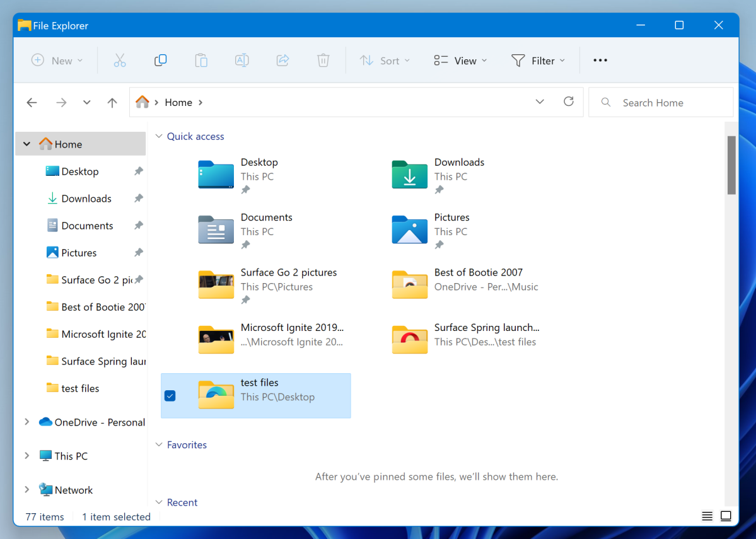Click the pin icon beside sidebar Desktop
The width and height of the screenshot is (756, 539).
139,171
